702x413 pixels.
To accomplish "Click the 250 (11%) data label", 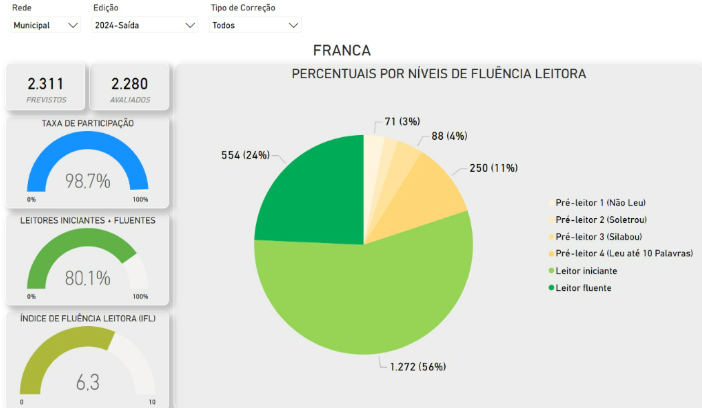I will 491,167.
